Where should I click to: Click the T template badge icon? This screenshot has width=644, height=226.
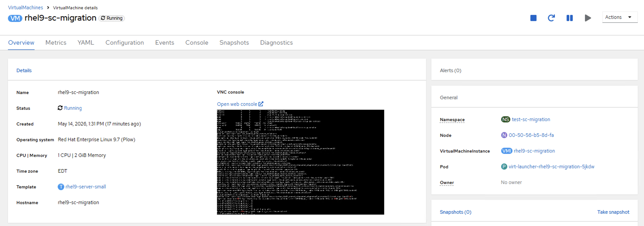(61, 187)
